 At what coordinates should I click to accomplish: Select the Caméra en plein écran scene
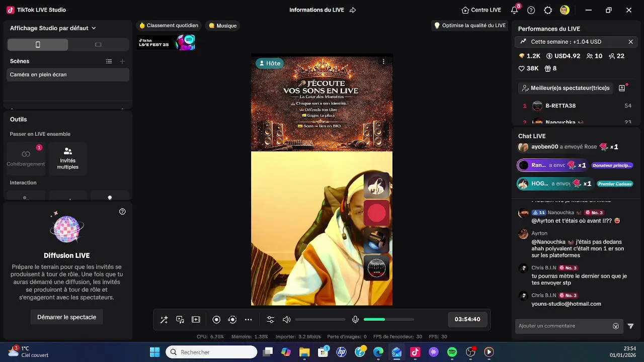click(68, 74)
